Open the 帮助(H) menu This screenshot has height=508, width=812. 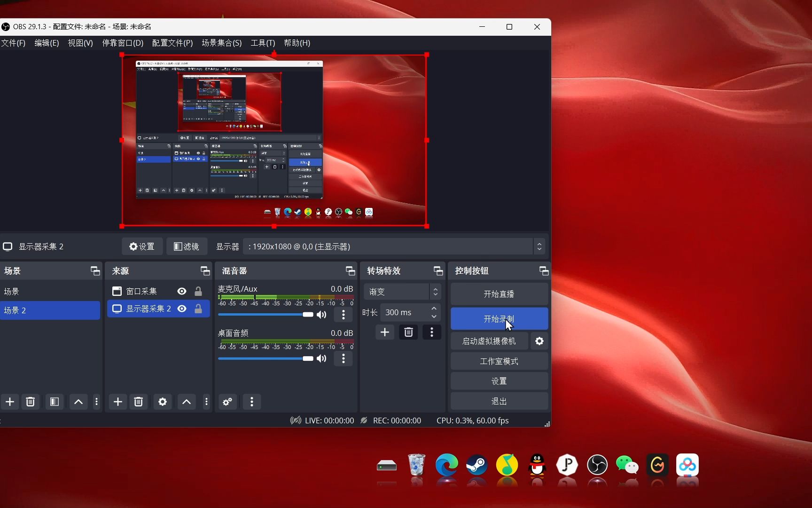pos(297,43)
